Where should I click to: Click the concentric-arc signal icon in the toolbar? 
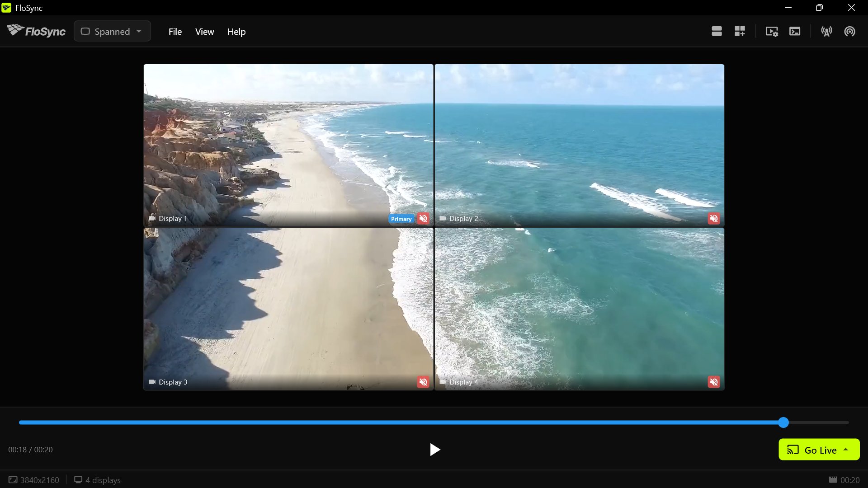pos(849,31)
